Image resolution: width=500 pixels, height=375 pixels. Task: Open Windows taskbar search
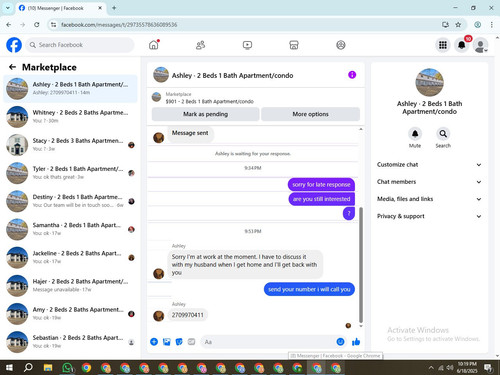(x=28, y=368)
